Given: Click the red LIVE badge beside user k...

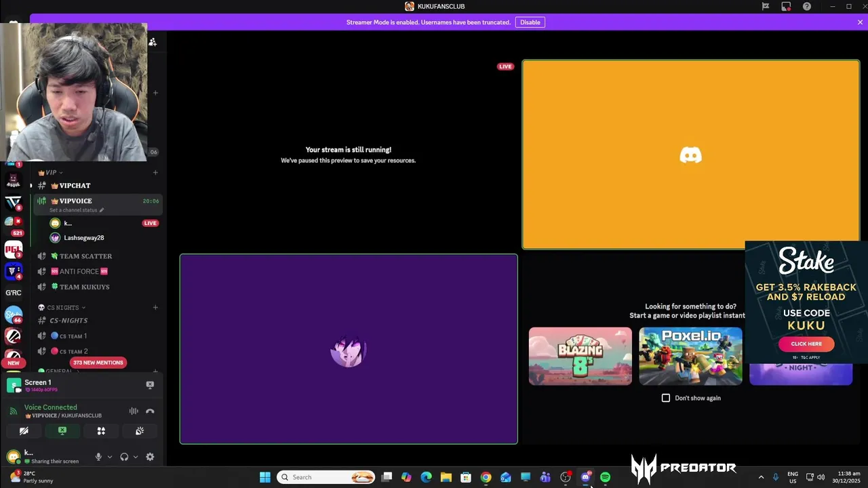Looking at the screenshot, I should click(150, 223).
